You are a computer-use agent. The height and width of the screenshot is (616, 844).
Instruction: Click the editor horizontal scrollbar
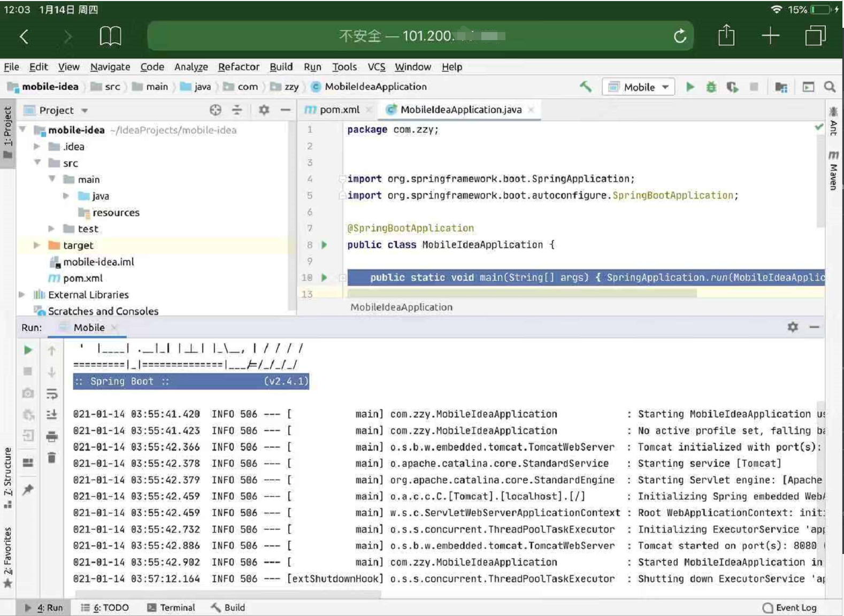(522, 293)
